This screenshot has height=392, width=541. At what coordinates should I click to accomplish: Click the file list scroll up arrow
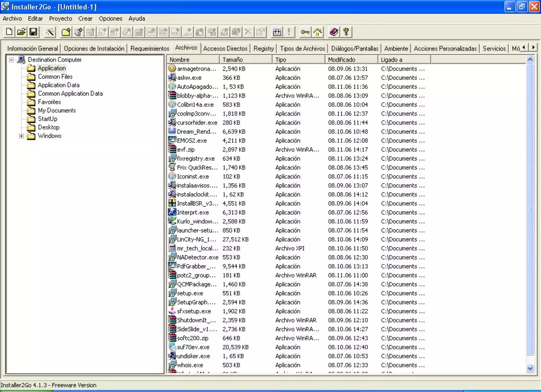530,60
